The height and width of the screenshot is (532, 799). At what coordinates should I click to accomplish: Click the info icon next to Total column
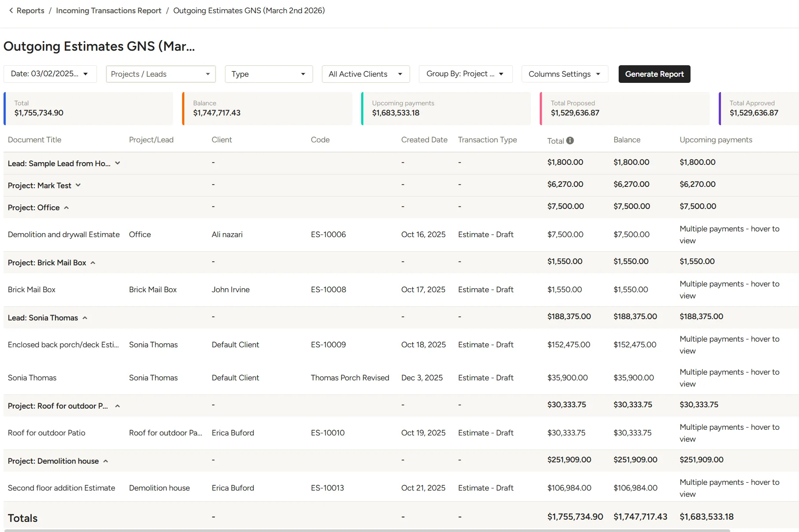(x=570, y=141)
